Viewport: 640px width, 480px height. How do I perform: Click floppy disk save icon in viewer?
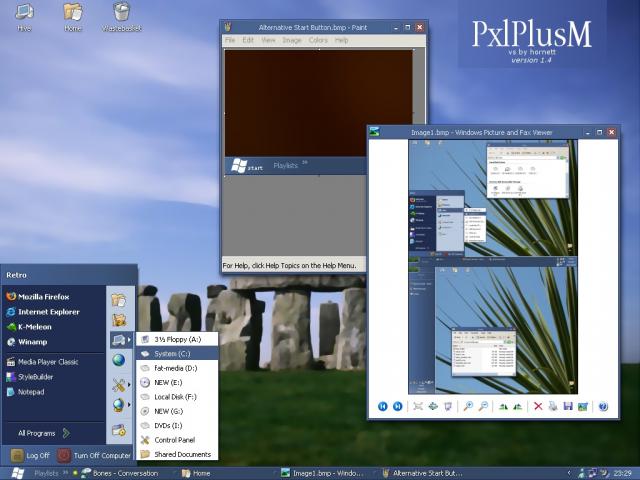568,406
